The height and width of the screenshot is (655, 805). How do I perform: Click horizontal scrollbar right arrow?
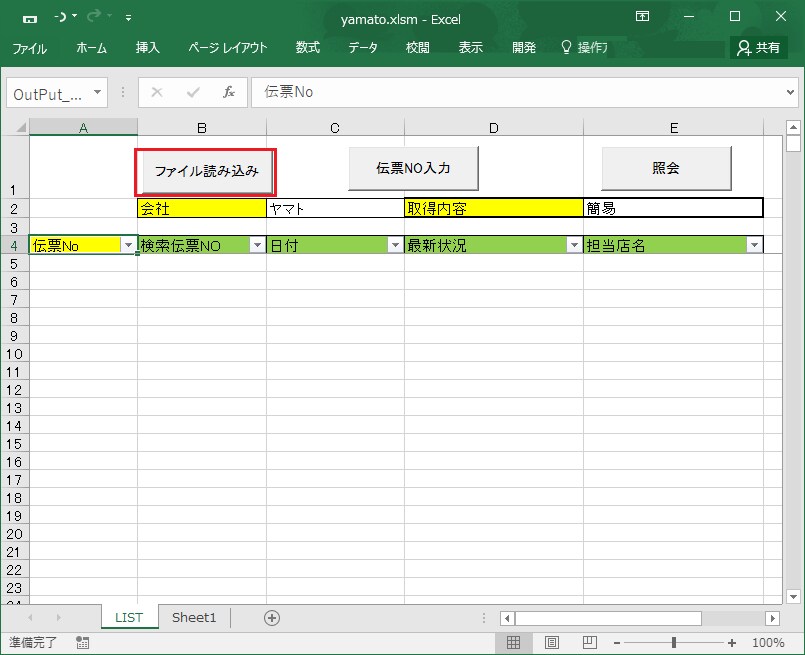(x=772, y=618)
